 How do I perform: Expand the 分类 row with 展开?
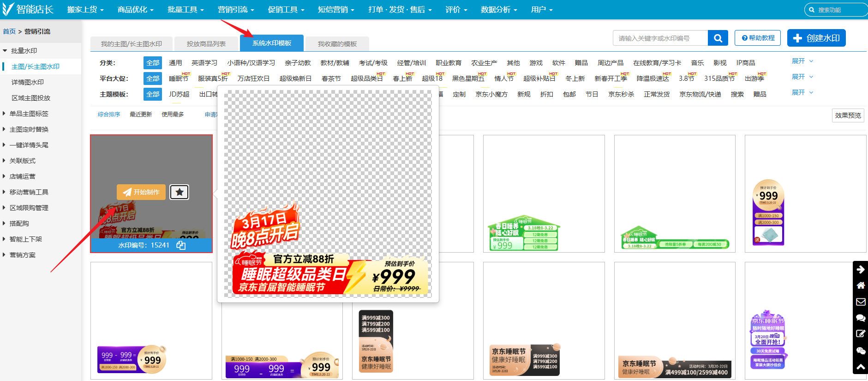coord(802,61)
